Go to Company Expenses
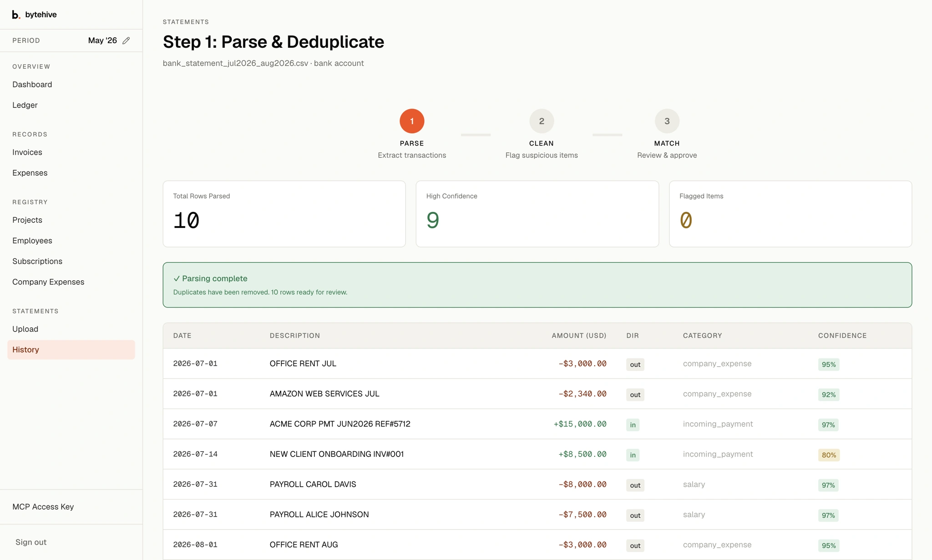The width and height of the screenshot is (932, 560). (x=48, y=282)
